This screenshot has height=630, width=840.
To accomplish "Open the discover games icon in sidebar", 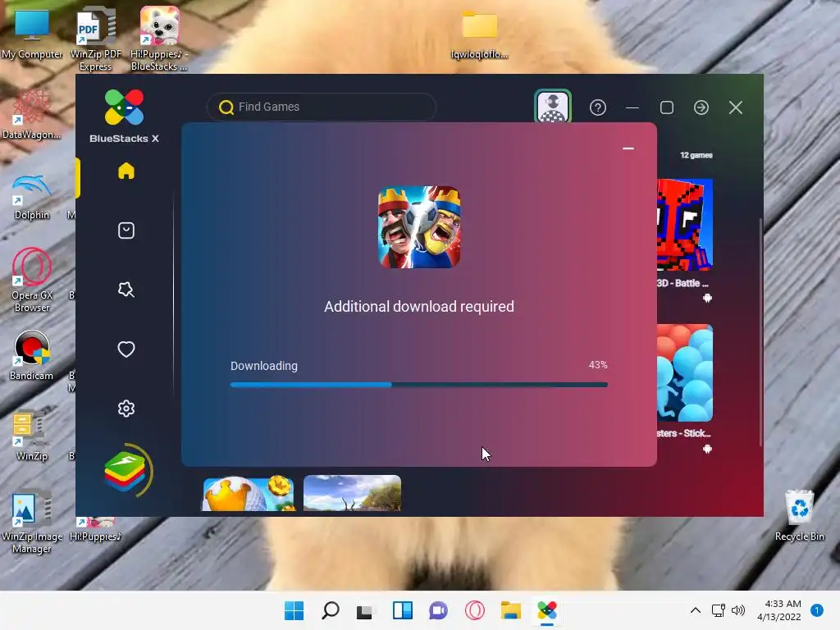I will tap(126, 290).
